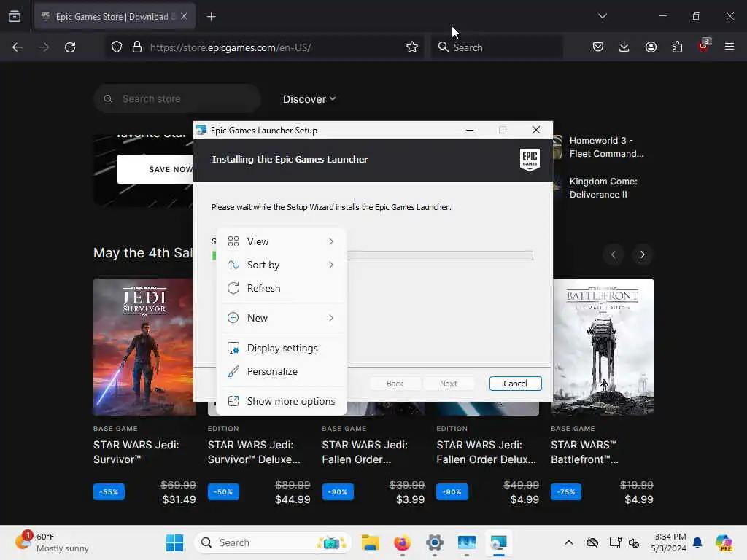Click the Epic Games logo in setup header
Screen dimensions: 747x560
(530, 159)
